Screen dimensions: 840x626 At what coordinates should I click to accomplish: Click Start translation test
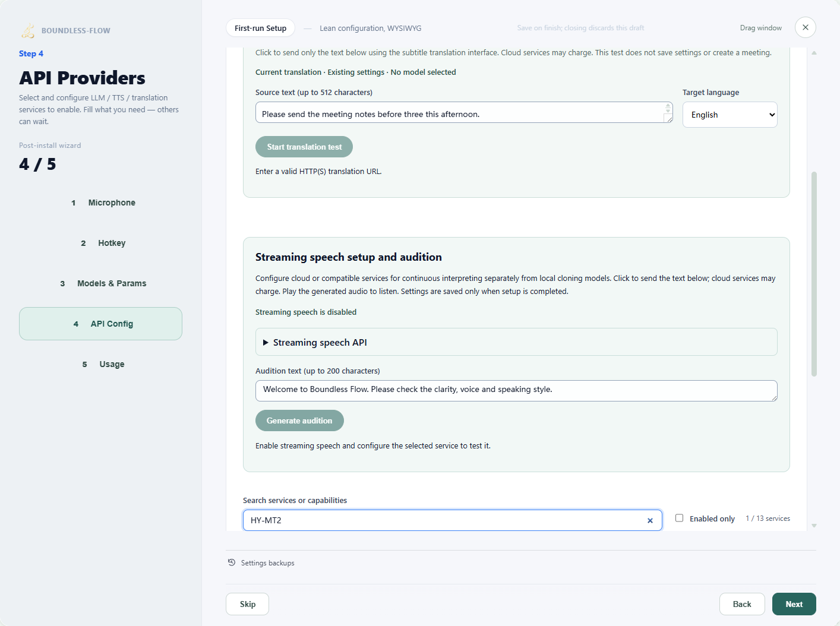pos(304,147)
